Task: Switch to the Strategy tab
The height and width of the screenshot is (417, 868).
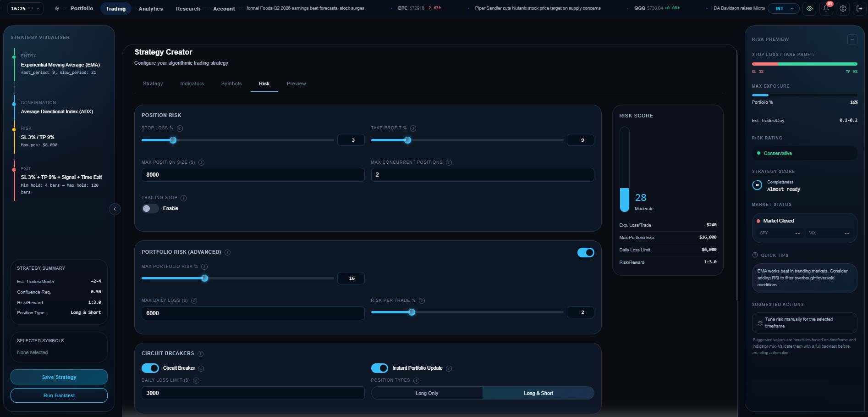Action: coord(153,83)
